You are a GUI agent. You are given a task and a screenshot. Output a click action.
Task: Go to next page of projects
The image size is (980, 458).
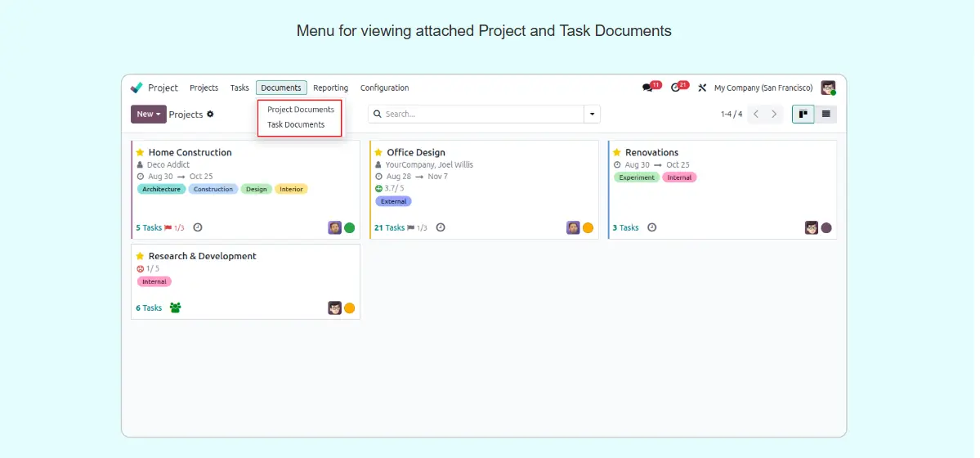[x=774, y=114]
